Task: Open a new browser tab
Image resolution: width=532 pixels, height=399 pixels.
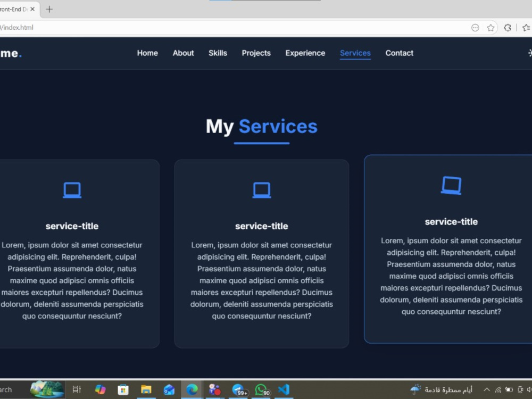Action: click(49, 9)
